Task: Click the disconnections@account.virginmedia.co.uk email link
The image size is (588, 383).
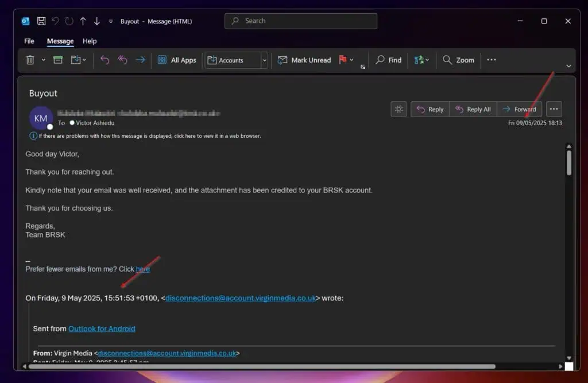Action: 241,298
